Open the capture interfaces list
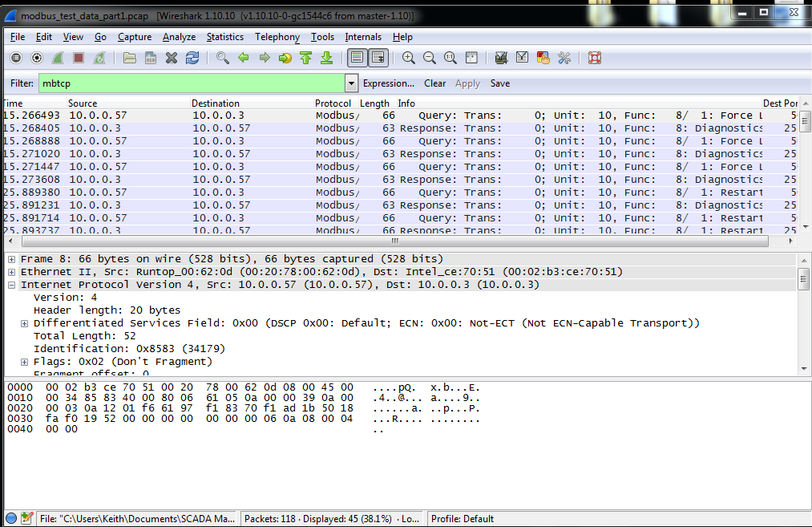Viewport: 812px width, 527px height. coord(16,58)
